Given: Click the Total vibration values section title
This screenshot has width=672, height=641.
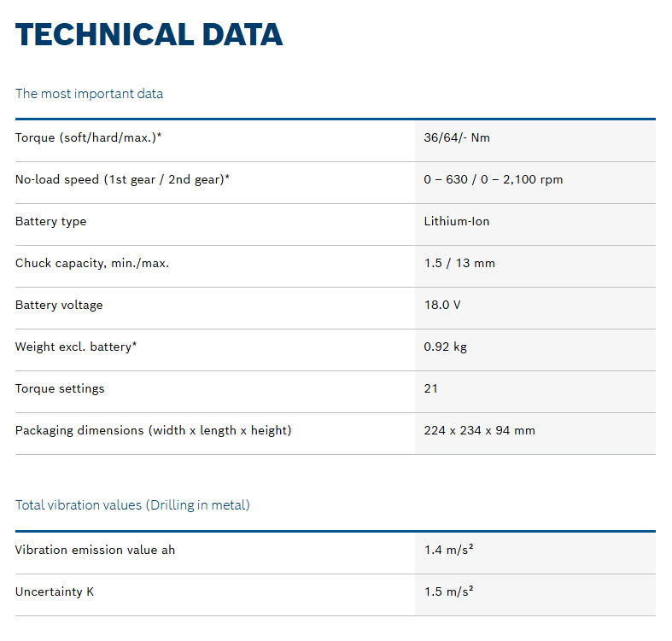Looking at the screenshot, I should click(x=132, y=505).
